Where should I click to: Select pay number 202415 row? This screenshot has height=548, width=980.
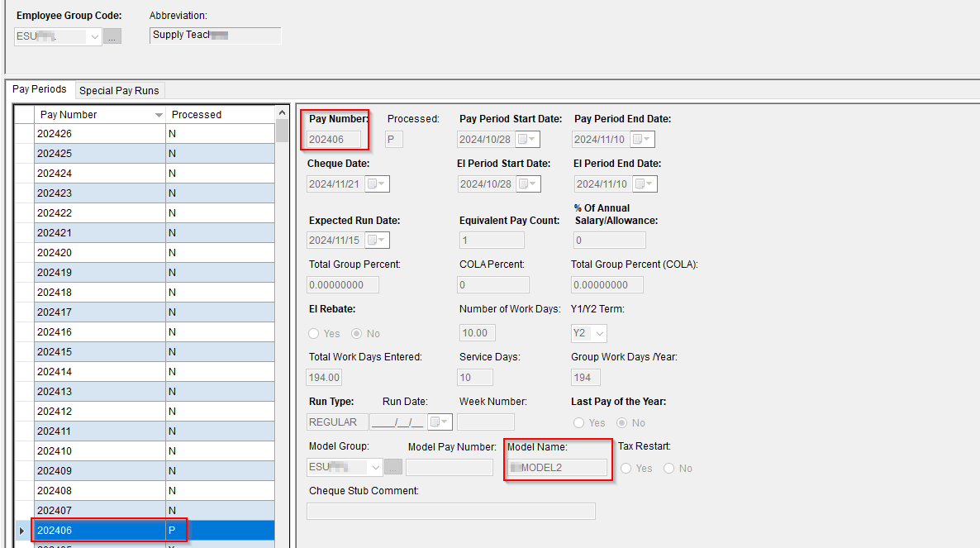click(155, 352)
